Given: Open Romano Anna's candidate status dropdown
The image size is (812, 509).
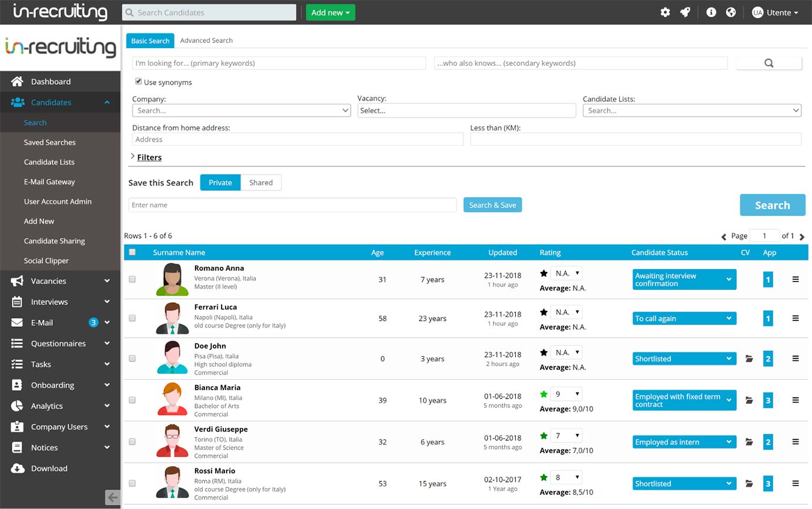Looking at the screenshot, I should [685, 279].
